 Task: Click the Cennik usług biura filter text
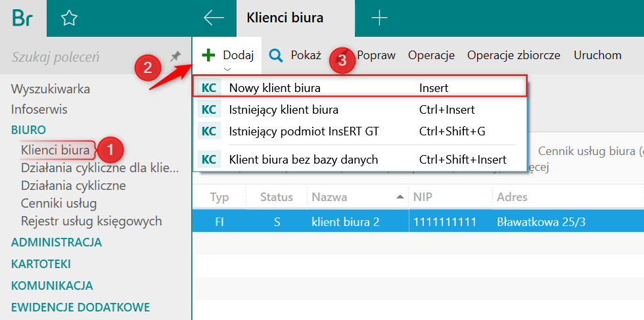click(x=591, y=151)
